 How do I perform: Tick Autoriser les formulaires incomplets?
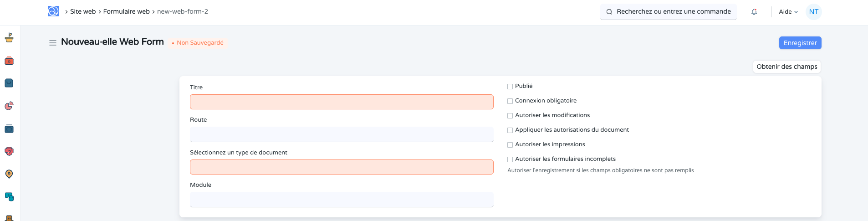[x=510, y=159]
